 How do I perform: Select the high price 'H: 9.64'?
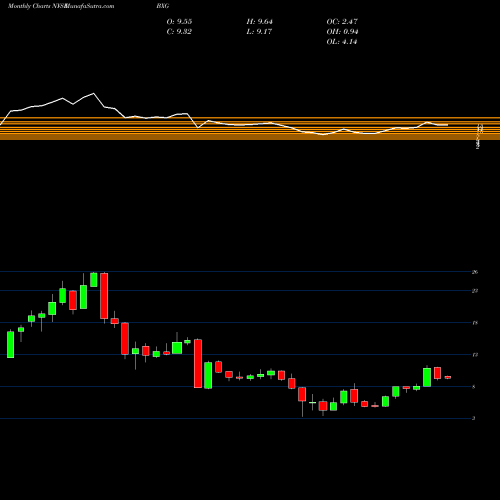pos(260,22)
